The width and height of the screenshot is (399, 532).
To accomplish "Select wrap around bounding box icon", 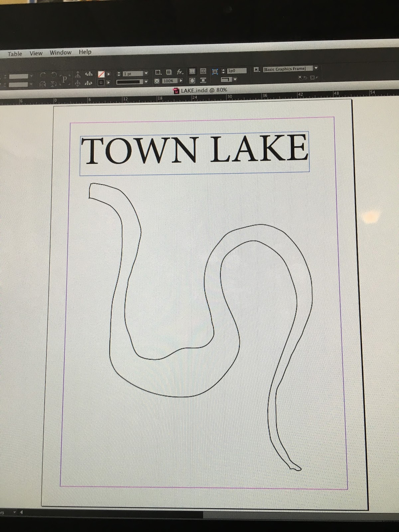I will coord(203,71).
